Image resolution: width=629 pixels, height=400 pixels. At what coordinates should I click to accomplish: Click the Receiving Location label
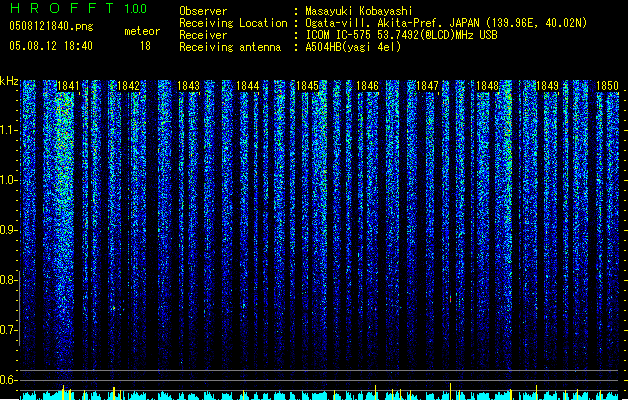click(233, 23)
